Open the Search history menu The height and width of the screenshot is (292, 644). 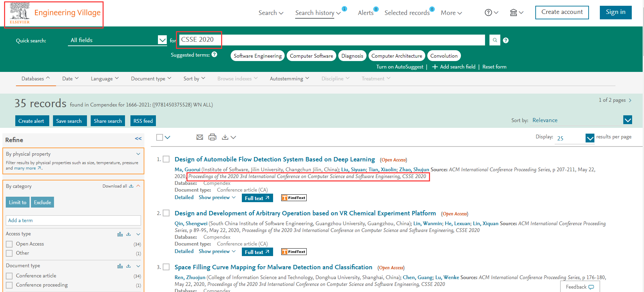(x=318, y=13)
